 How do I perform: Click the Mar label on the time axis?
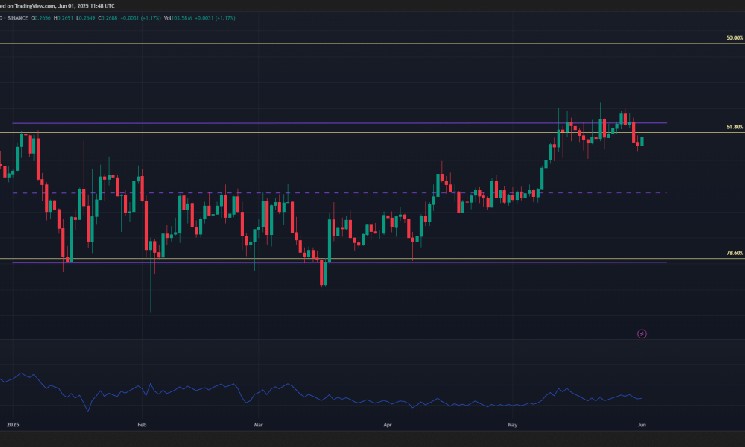pyautogui.click(x=258, y=425)
